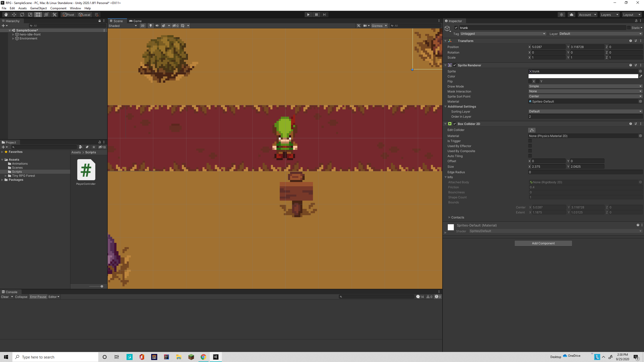Expand Contacts foldout
This screenshot has width=644, height=362.
449,217
